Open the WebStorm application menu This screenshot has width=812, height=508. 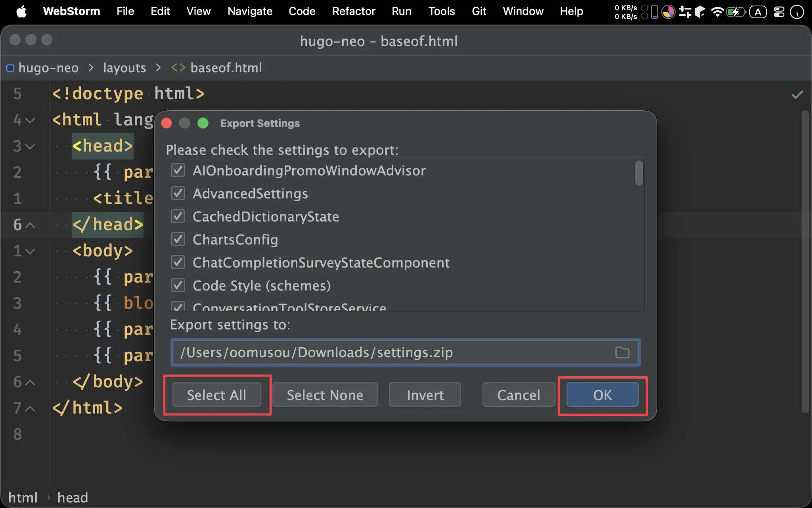click(x=71, y=12)
